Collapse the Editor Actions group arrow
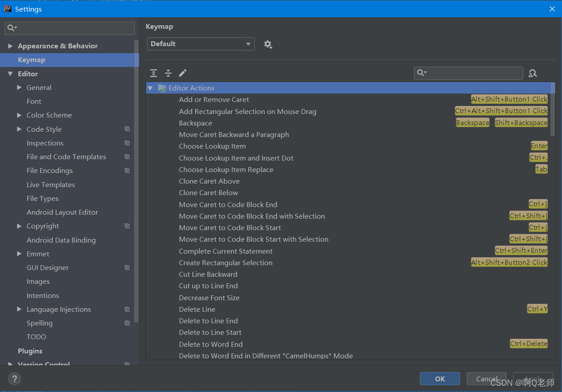562x392 pixels. [x=150, y=88]
